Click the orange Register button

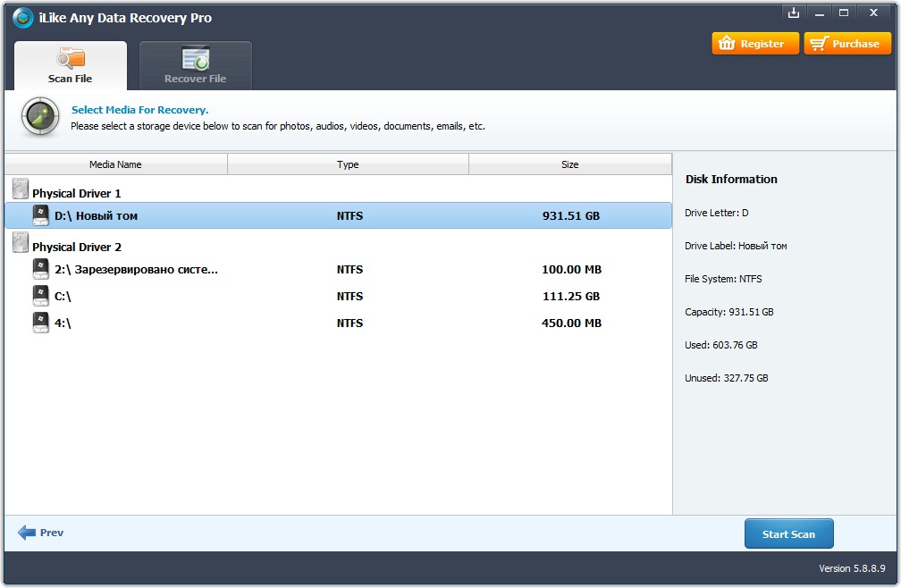coord(755,44)
